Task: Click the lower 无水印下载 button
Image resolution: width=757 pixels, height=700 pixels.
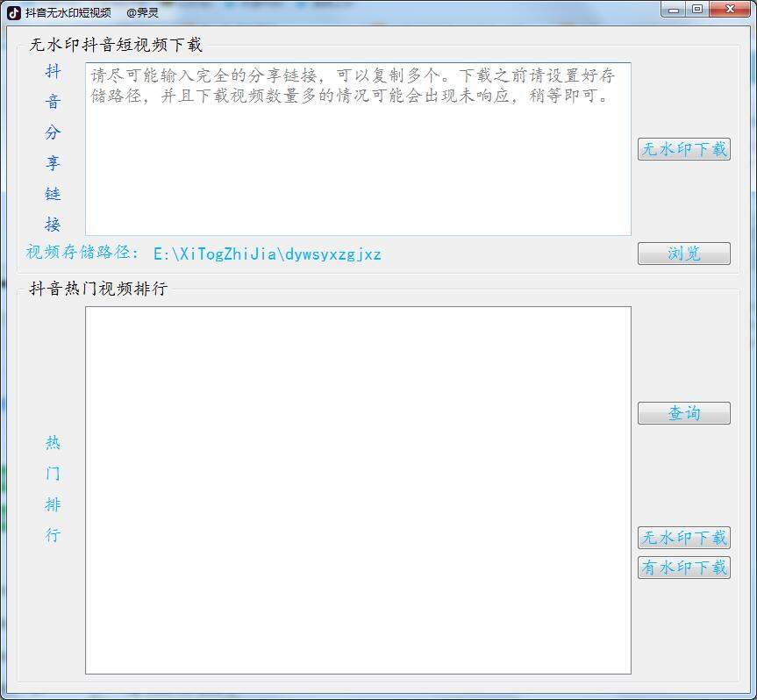Action: point(683,538)
